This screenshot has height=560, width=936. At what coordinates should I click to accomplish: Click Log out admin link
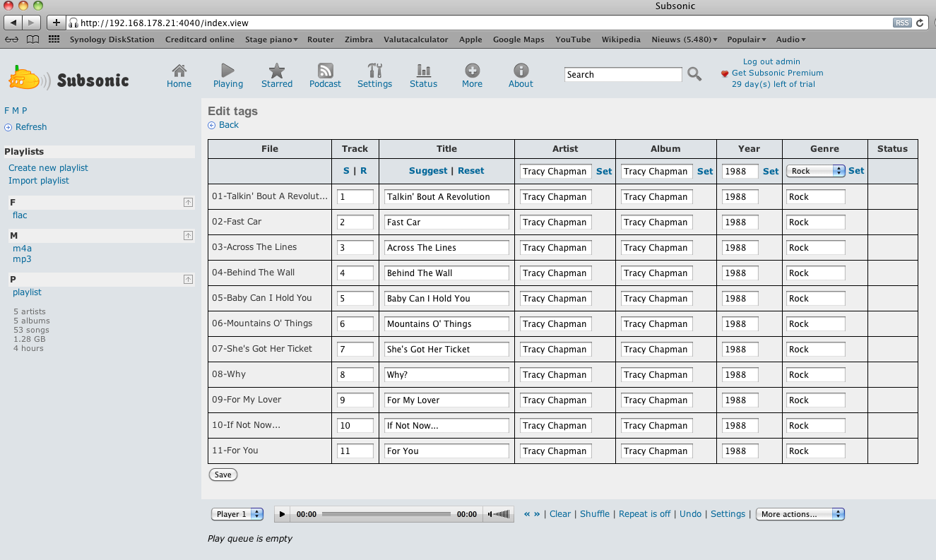771,62
